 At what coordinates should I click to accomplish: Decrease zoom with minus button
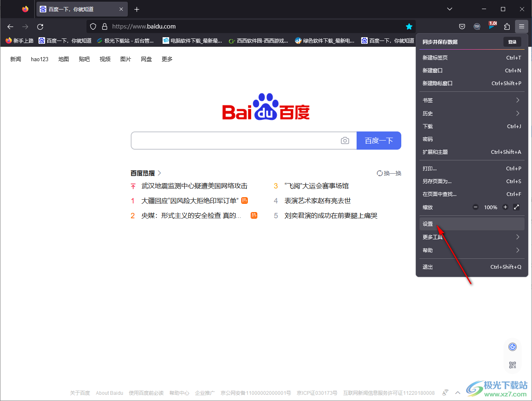tap(476, 207)
